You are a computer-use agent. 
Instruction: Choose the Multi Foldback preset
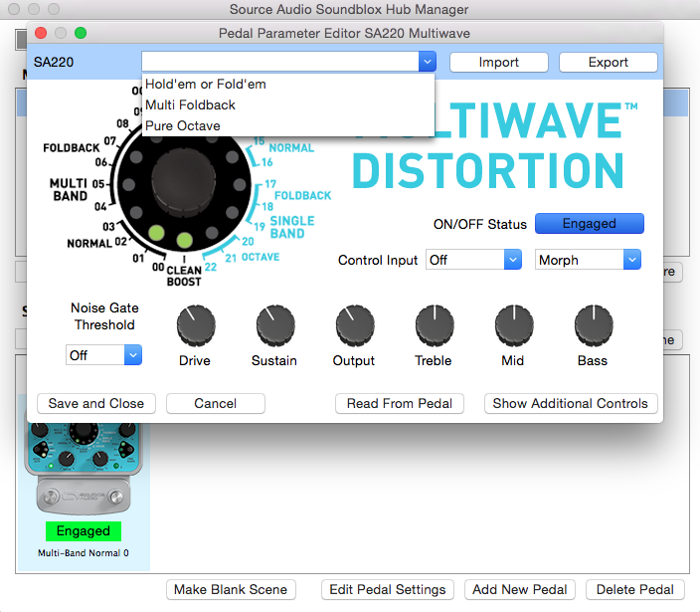(288, 104)
